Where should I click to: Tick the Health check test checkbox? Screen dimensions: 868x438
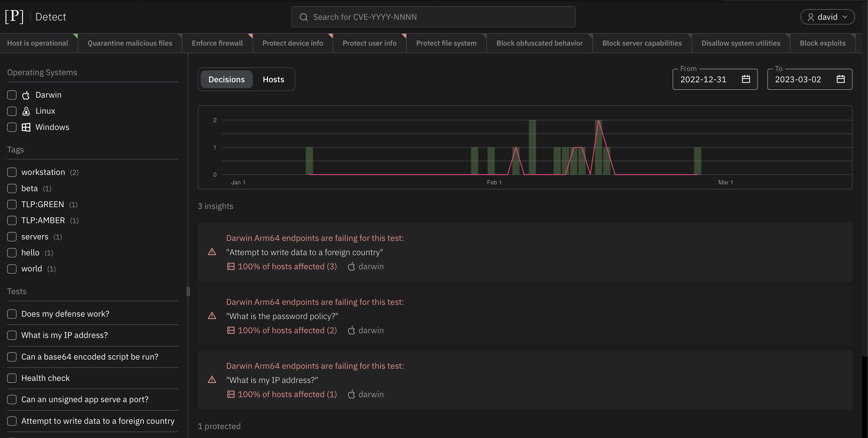(12, 378)
